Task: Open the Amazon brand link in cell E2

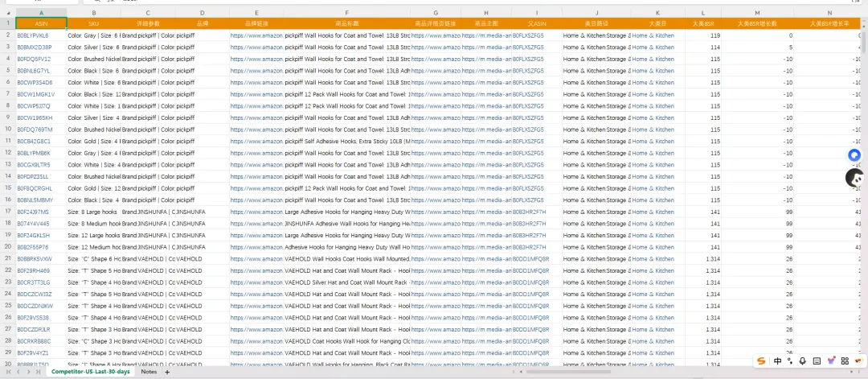Action: [x=256, y=35]
